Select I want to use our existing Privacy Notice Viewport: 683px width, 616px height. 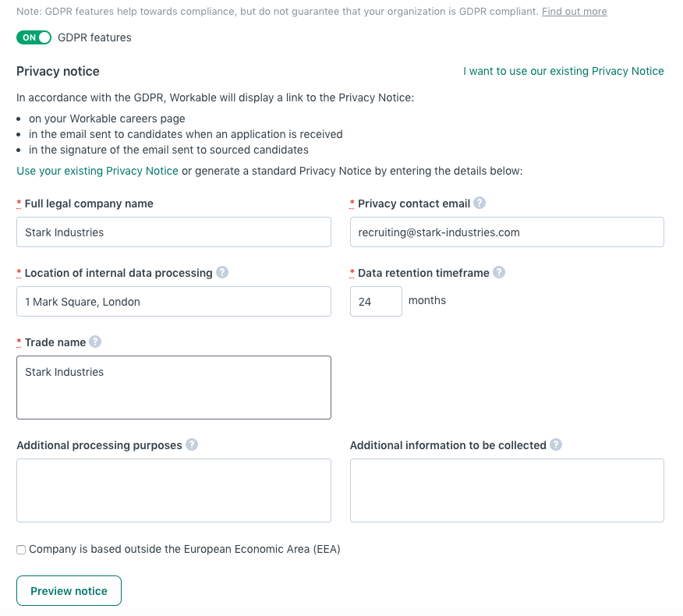561,71
